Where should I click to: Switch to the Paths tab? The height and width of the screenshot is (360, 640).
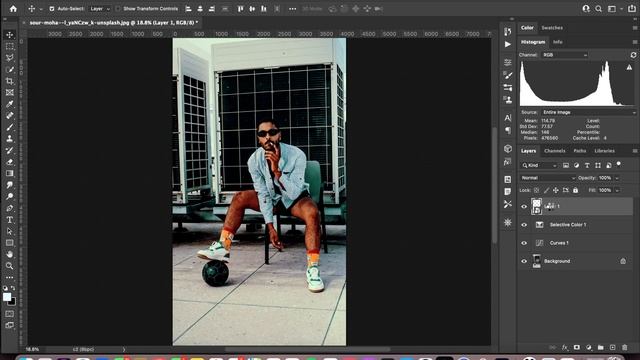tap(580, 151)
